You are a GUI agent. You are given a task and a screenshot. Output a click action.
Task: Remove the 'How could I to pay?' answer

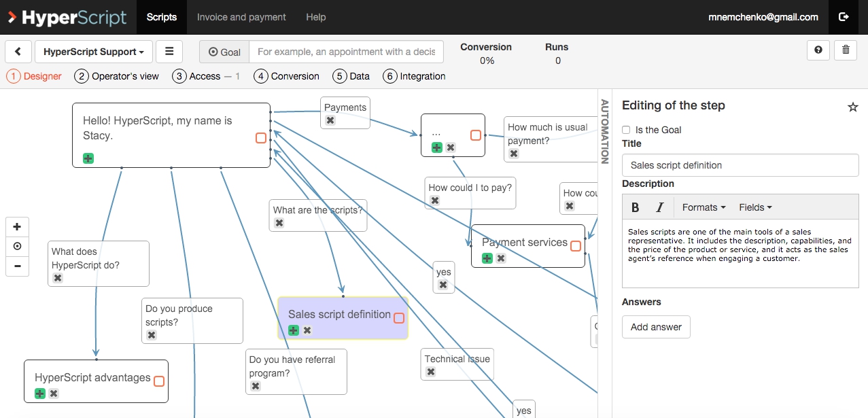tap(435, 201)
